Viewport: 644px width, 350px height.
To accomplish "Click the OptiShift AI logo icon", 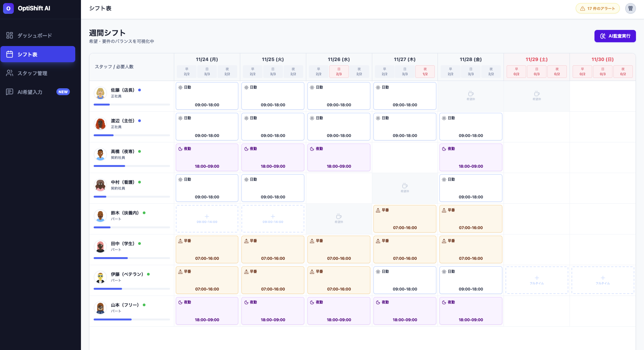I will (x=8, y=8).
